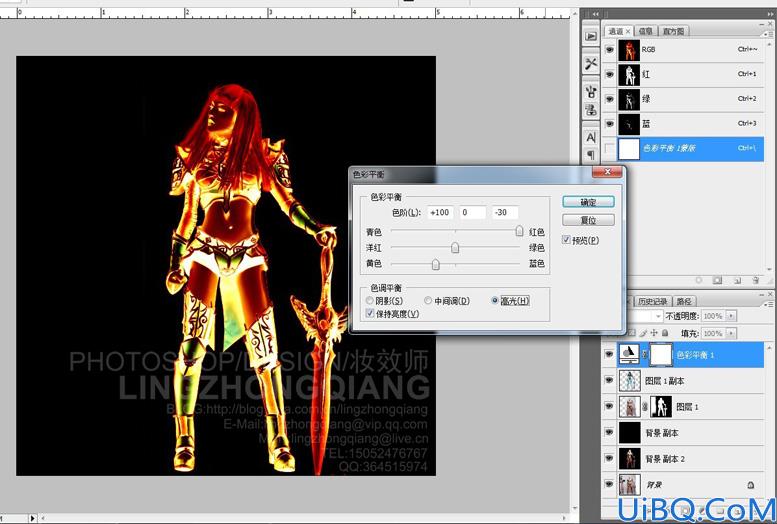Select the 背景 layer thumbnail

[x=629, y=485]
